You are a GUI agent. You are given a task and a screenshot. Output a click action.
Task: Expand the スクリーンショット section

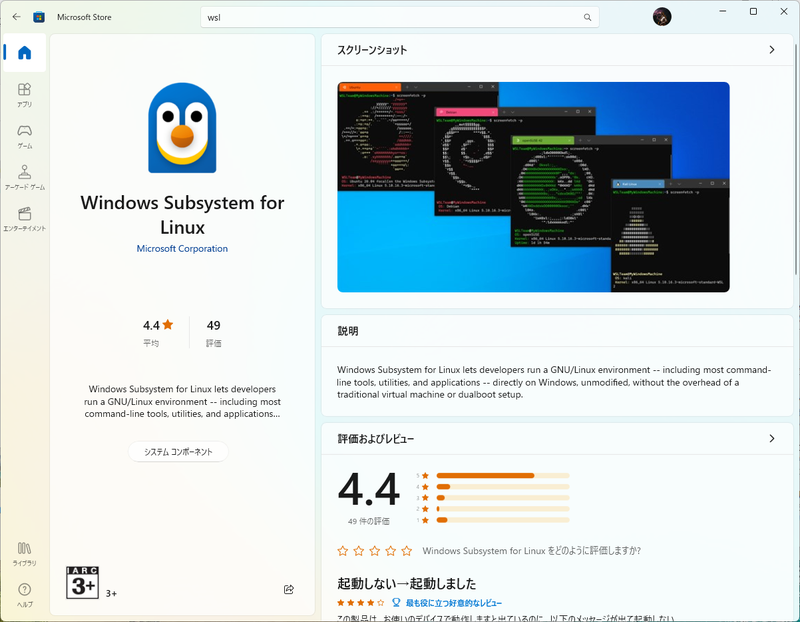coord(771,47)
